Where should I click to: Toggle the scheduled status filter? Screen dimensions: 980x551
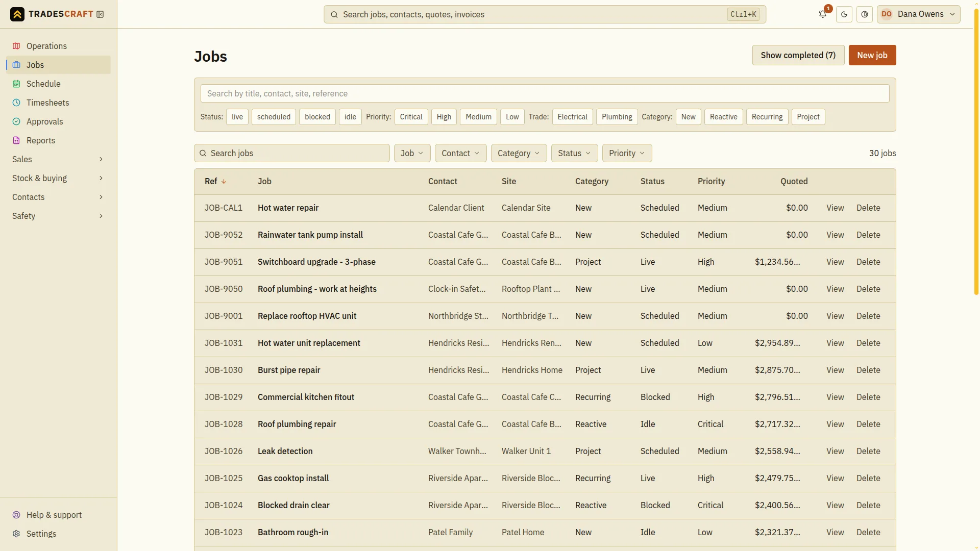point(274,117)
